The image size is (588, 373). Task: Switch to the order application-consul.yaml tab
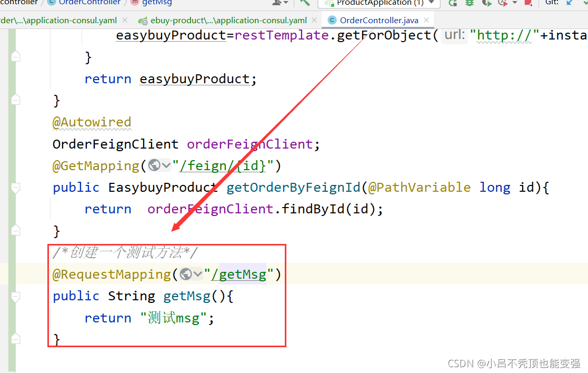[x=58, y=20]
